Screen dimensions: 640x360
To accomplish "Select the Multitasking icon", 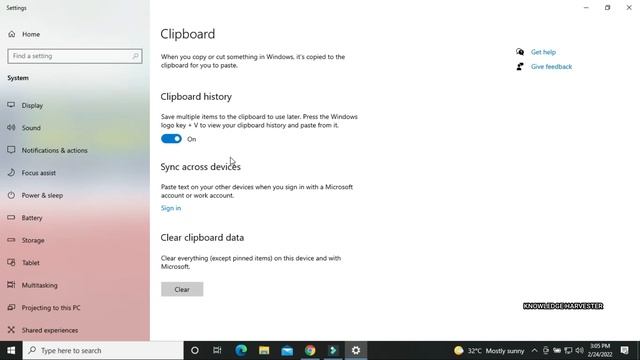I will (11, 285).
